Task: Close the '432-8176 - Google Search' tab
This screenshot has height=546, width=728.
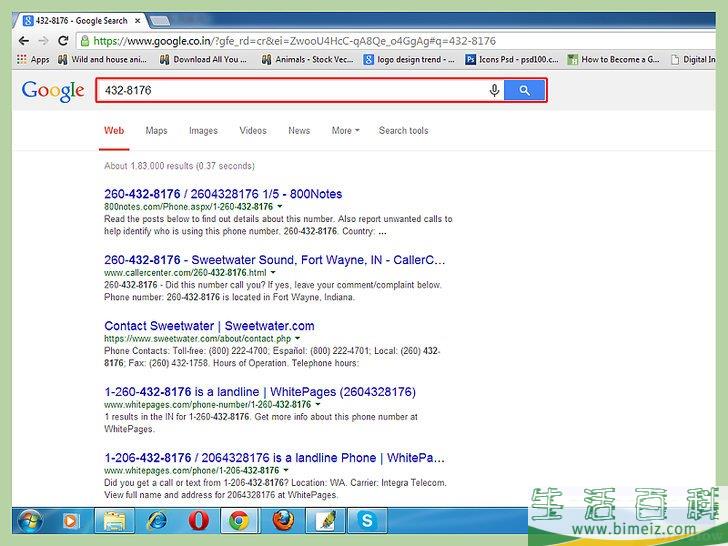Action: 137,21
